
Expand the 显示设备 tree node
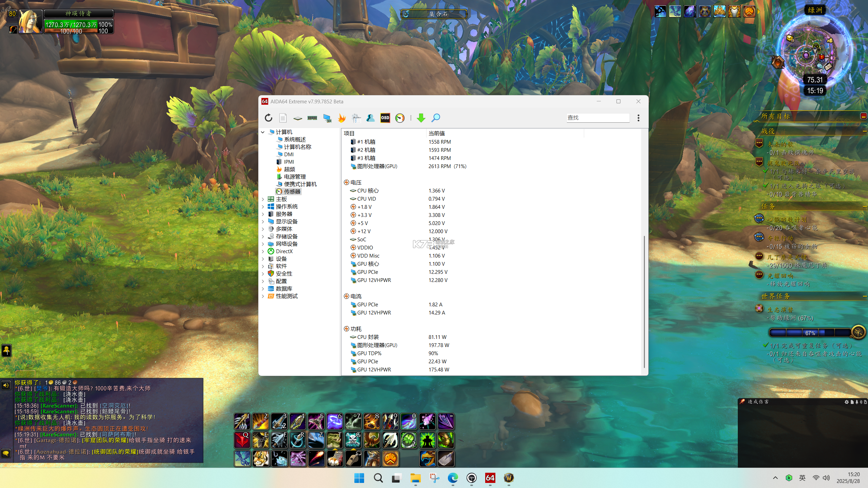coord(263,222)
